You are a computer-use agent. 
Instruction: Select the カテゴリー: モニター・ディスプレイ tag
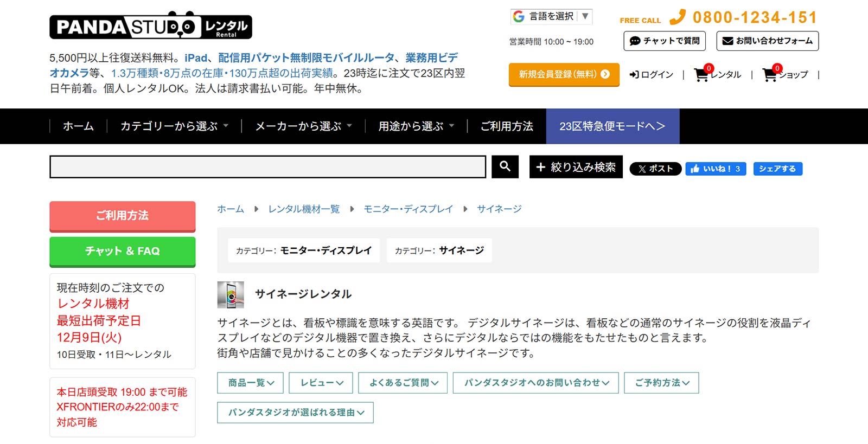[304, 250]
